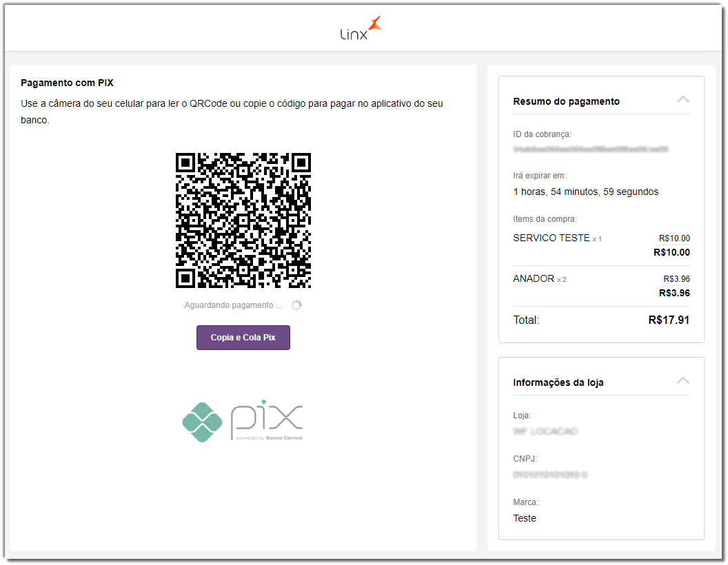Click the Marca value Teste

tap(525, 519)
